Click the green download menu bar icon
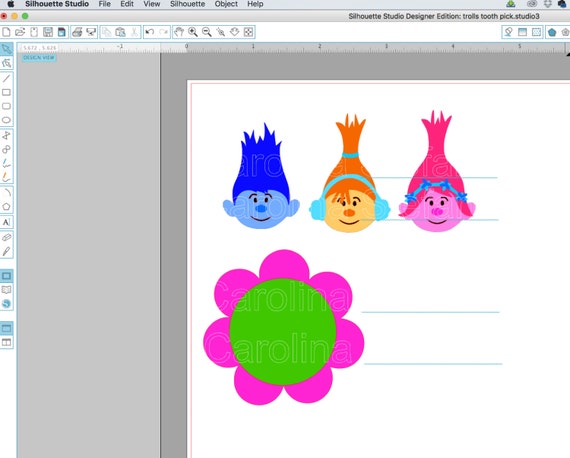This screenshot has width=570, height=458. tap(511, 4)
